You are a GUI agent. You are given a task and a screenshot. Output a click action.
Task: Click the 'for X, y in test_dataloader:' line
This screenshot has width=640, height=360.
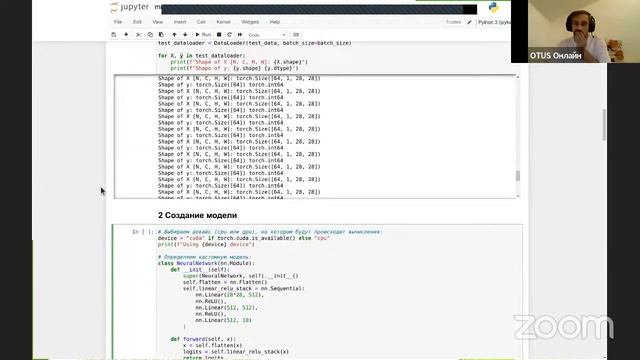point(202,56)
